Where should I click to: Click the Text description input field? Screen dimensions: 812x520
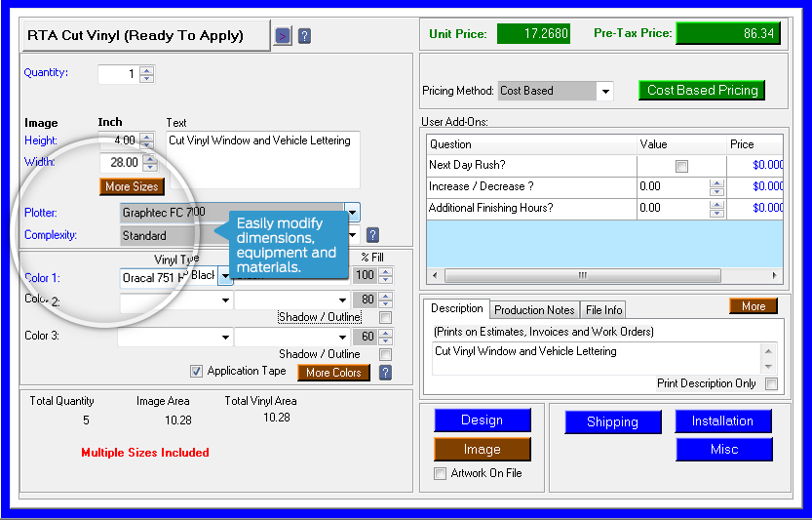(x=261, y=159)
